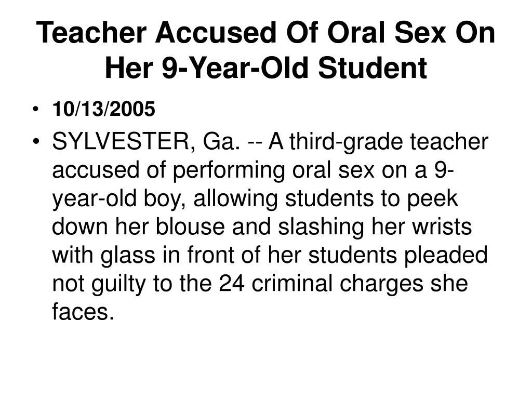532x399 pixels.
Task: Click the word Student in the title
Action: coord(372,68)
